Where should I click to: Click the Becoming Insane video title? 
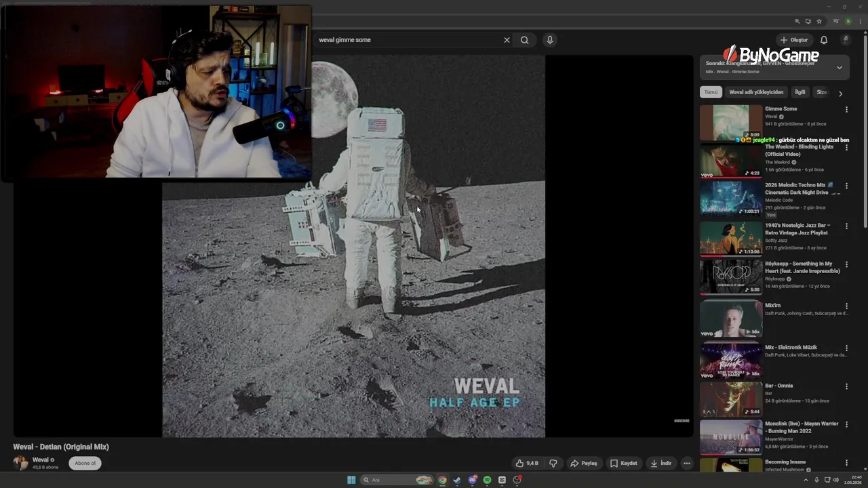(x=785, y=462)
